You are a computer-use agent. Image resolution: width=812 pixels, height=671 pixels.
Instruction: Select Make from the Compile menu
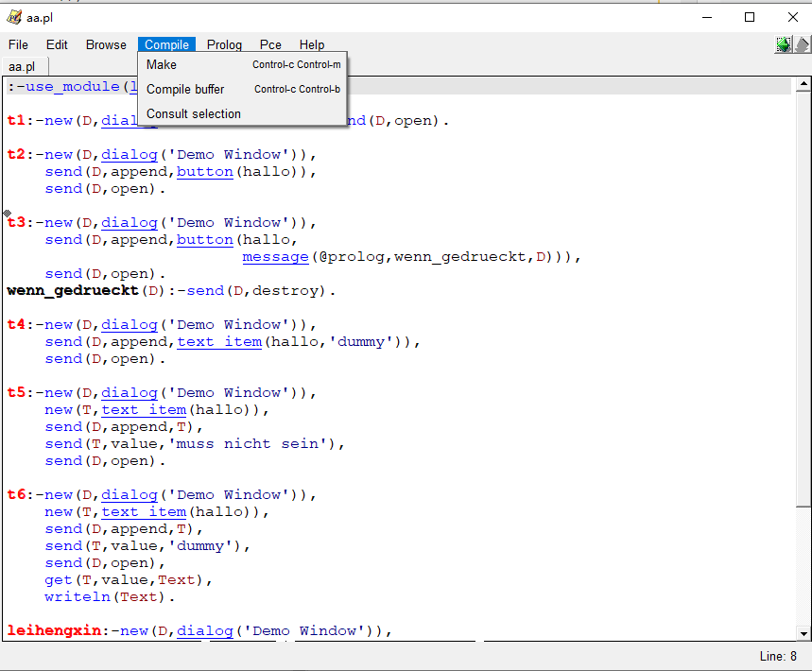coord(161,64)
